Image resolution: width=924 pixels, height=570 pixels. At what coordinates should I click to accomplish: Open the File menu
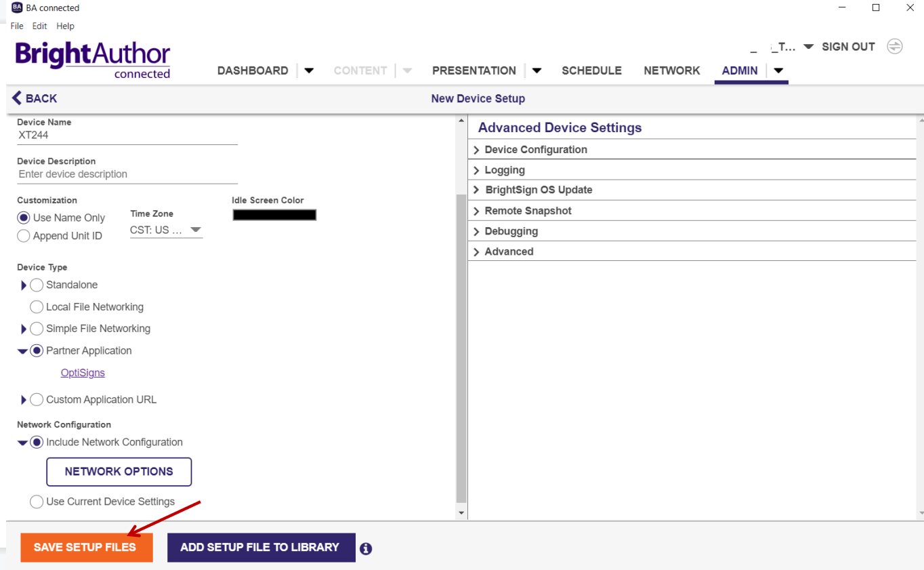pyautogui.click(x=17, y=26)
